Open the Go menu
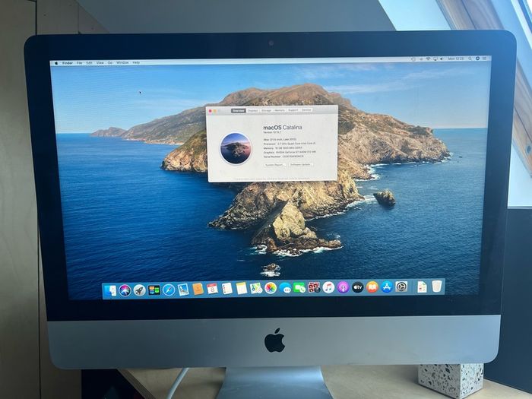Screen dimensions: 532x399 (110, 63)
